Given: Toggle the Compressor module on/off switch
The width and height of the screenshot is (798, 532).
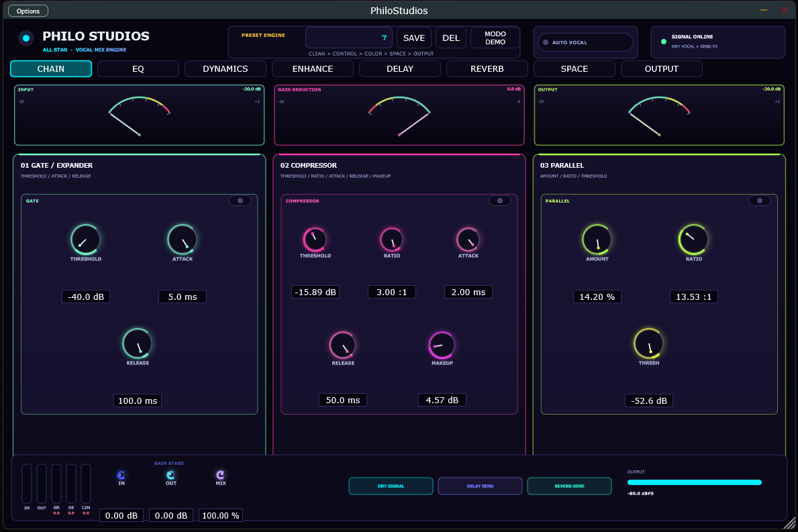Looking at the screenshot, I should click(500, 201).
